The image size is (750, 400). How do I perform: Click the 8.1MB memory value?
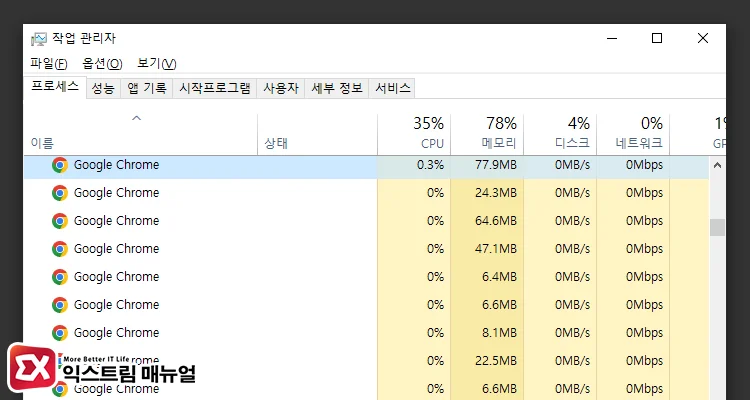(499, 333)
